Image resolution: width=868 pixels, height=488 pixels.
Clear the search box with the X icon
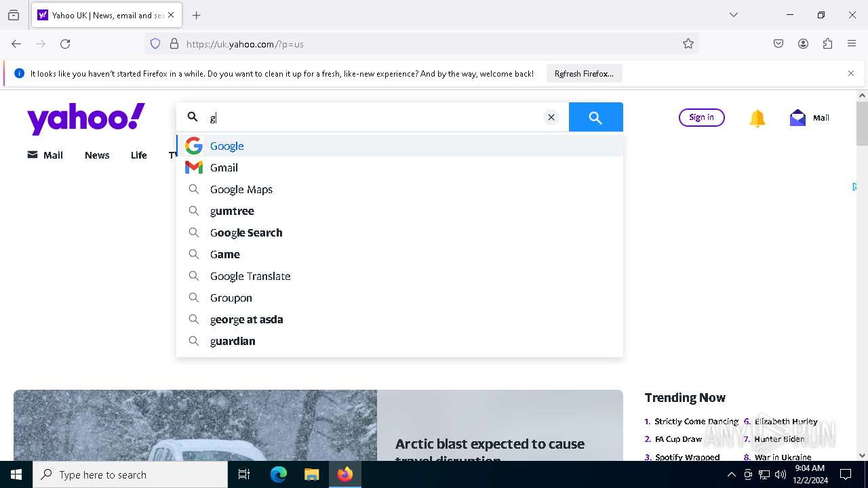[x=551, y=117]
